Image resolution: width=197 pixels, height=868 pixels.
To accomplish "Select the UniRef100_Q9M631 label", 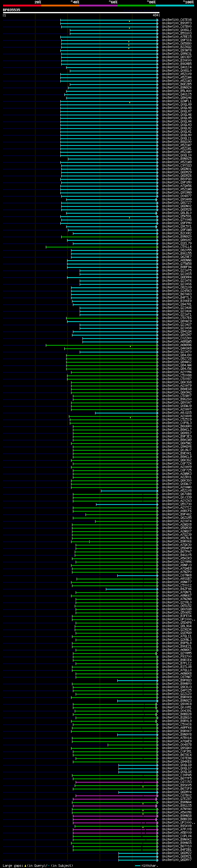I will (177, 54).
